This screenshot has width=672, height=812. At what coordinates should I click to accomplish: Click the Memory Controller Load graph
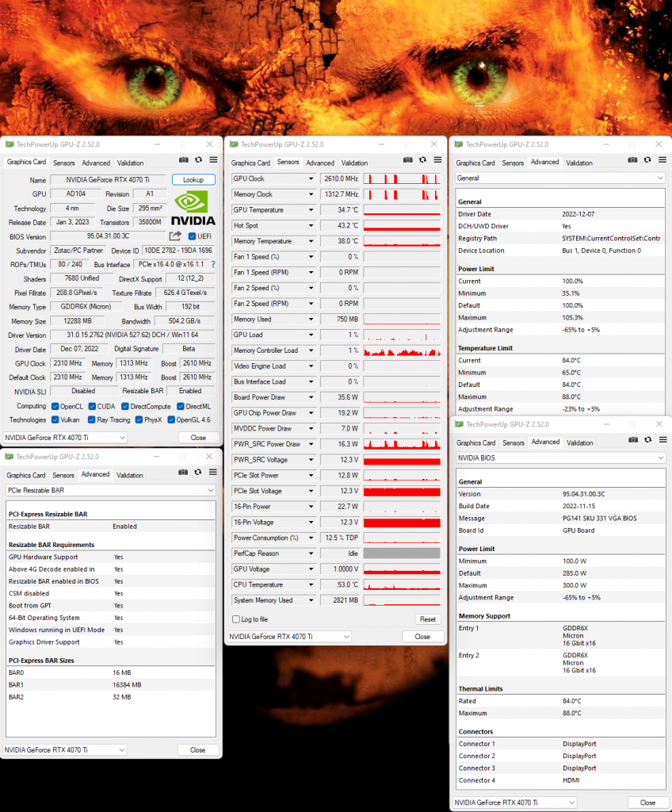point(402,350)
